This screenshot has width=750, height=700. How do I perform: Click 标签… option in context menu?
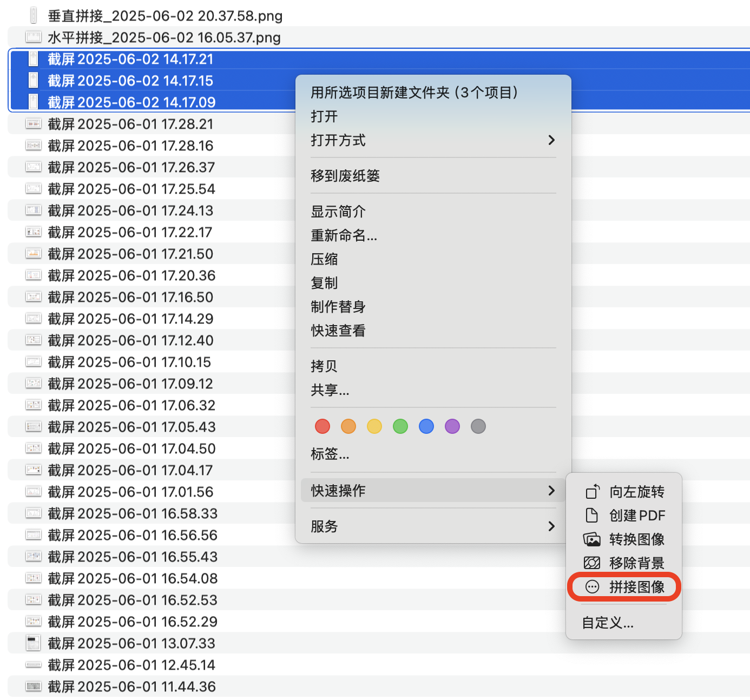[330, 454]
